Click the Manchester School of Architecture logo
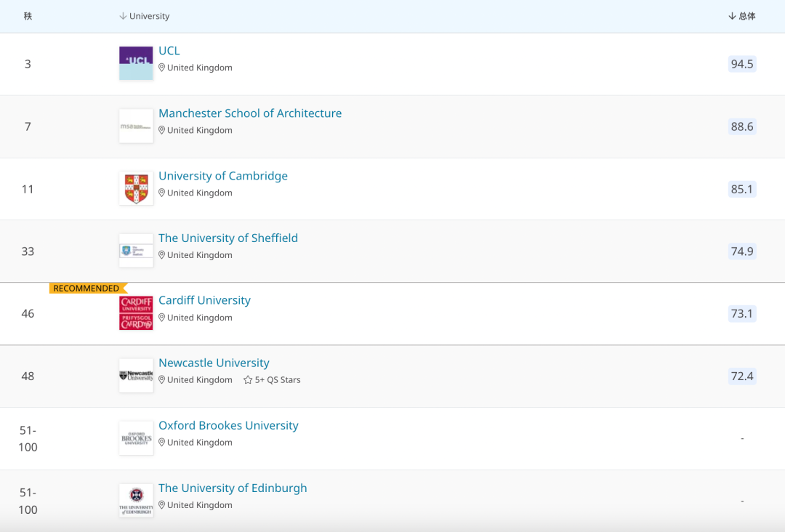Image resolution: width=785 pixels, height=532 pixels. point(136,126)
